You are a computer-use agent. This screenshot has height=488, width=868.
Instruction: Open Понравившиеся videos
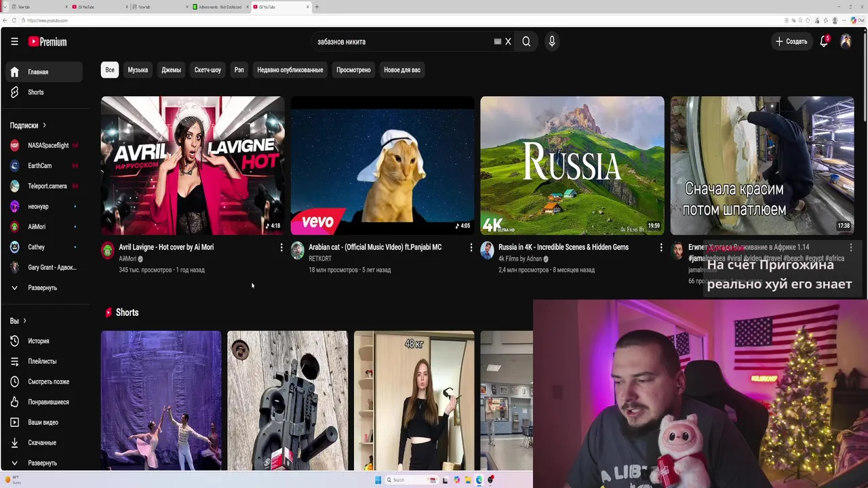click(45, 402)
